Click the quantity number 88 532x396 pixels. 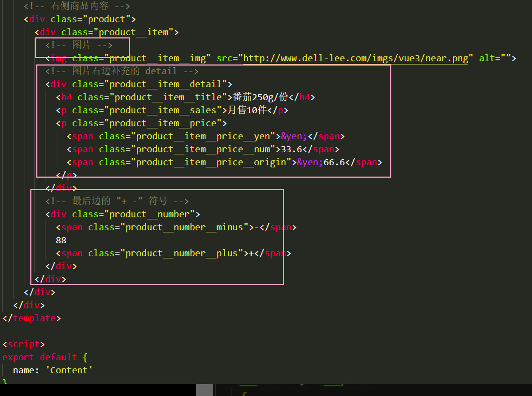tap(61, 241)
